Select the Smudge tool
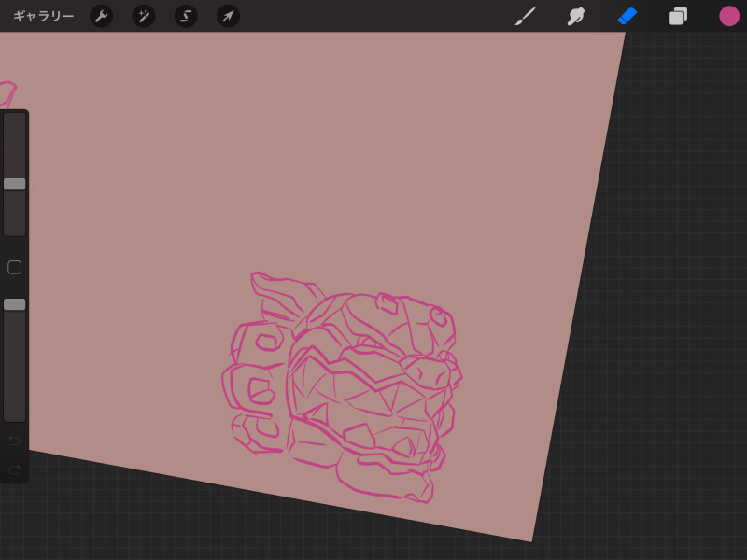747x560 pixels. tap(576, 16)
